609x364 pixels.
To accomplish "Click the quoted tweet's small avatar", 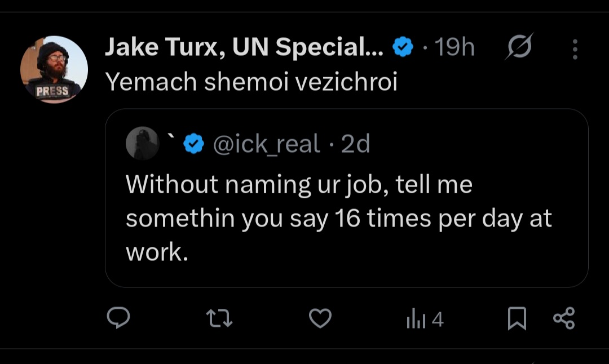I will [142, 144].
